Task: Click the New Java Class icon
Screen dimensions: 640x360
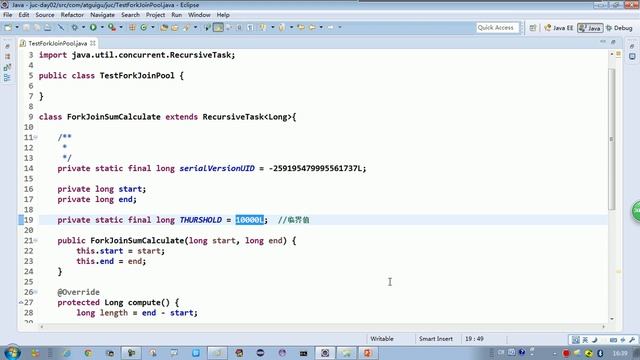Action: click(x=144, y=27)
